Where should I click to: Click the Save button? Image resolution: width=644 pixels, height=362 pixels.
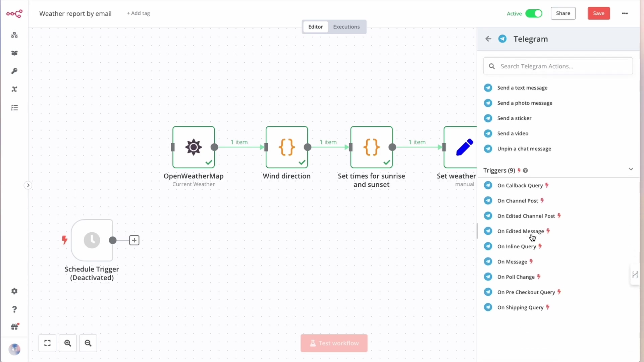click(x=599, y=13)
